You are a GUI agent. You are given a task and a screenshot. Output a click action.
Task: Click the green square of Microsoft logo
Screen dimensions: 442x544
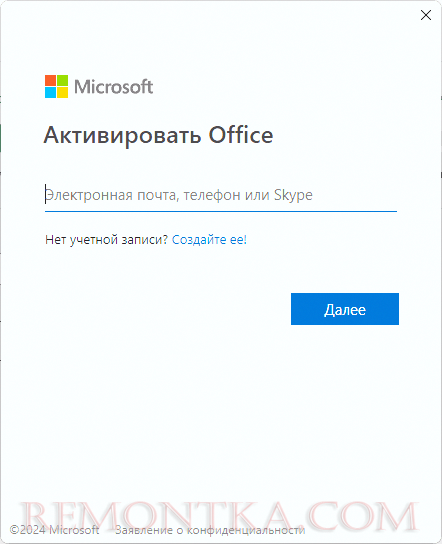click(62, 80)
